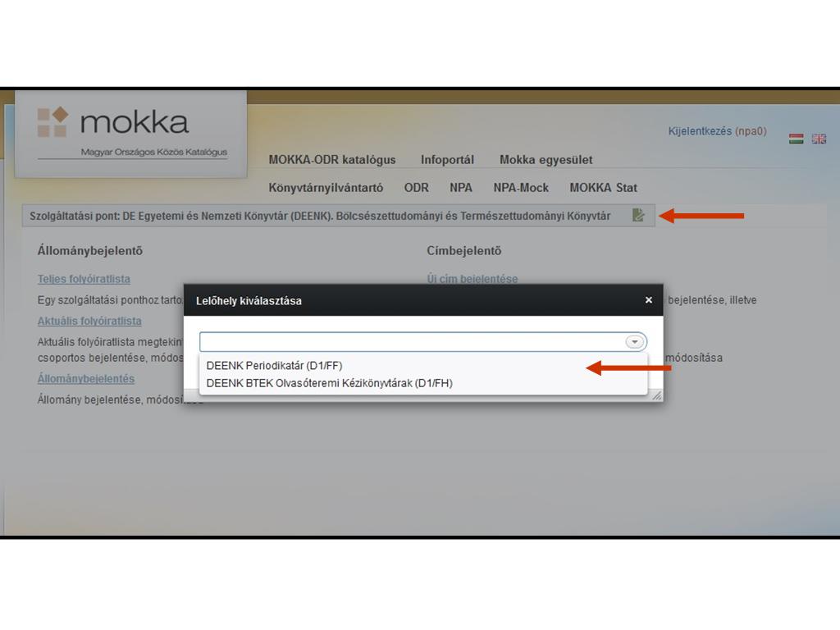Open the Aktuális folyóiratlista link
Image resolution: width=840 pixels, height=630 pixels.
click(x=89, y=321)
